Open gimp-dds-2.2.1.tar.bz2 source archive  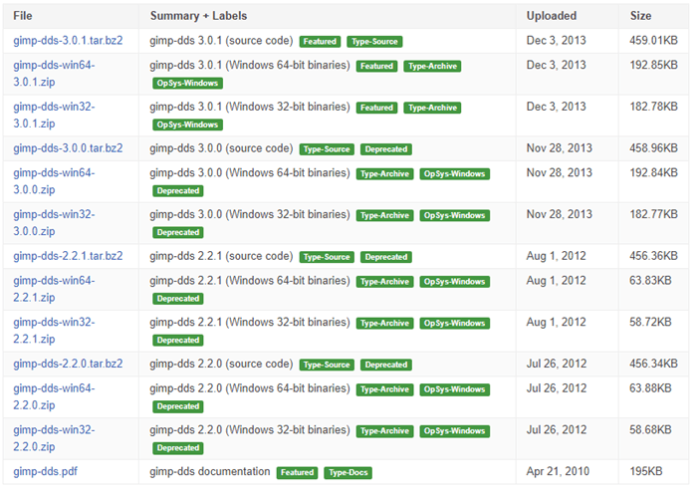pos(68,256)
